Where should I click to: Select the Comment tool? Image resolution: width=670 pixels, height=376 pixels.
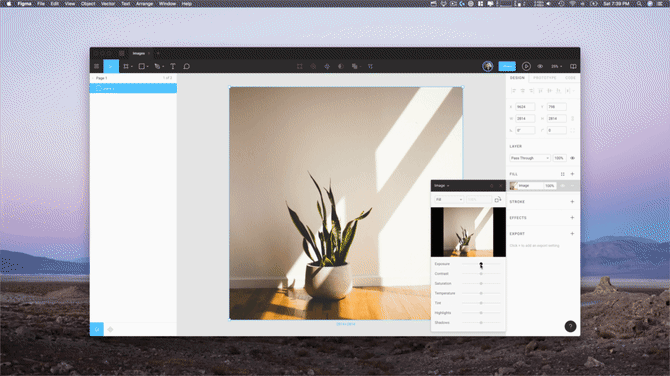click(186, 66)
